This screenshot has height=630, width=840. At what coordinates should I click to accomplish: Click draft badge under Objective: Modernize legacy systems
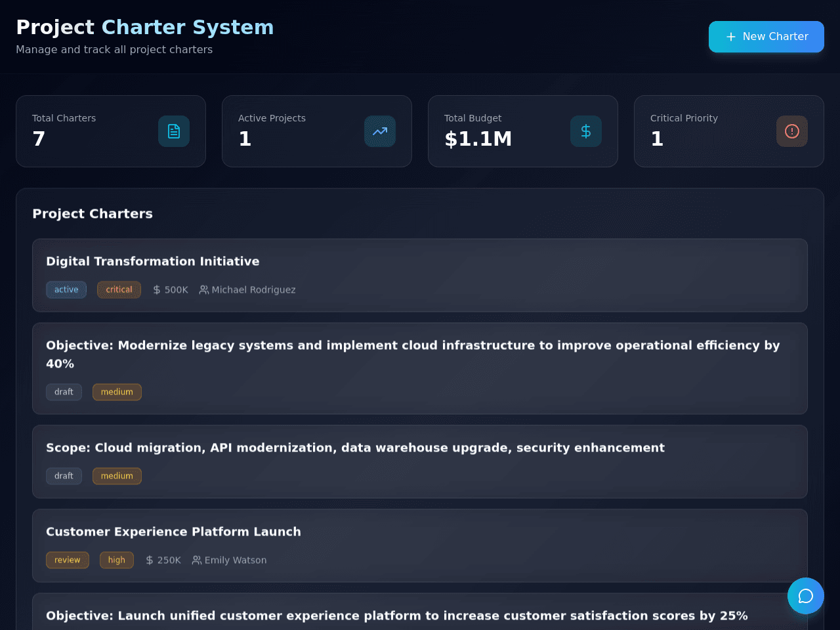64,392
